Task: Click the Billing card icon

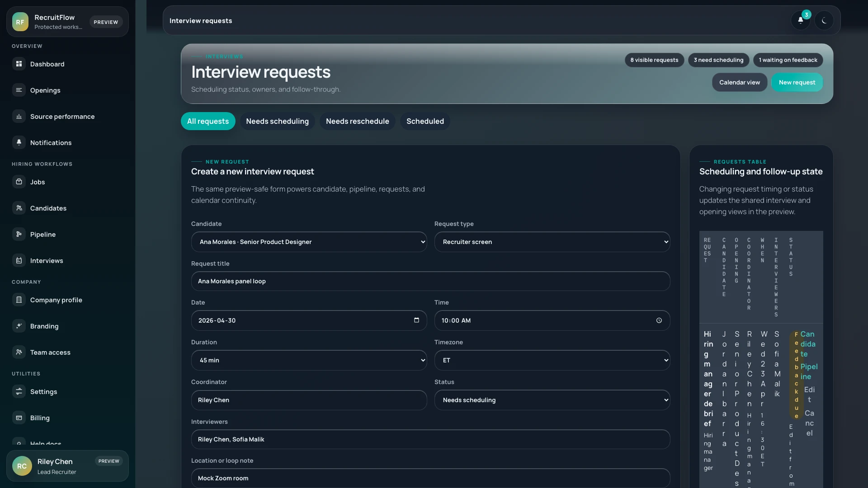Action: click(19, 418)
